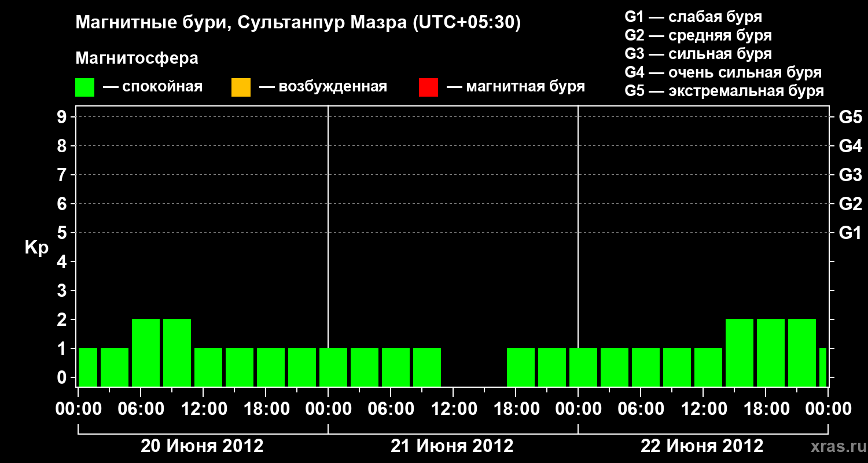Click the right axis label G1
868x463 pixels.
(x=850, y=233)
